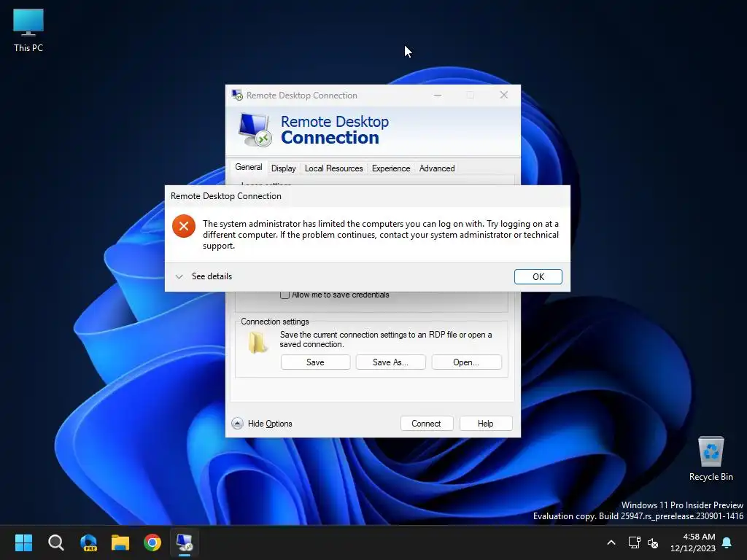Launch Google Chrome from taskbar

152,542
